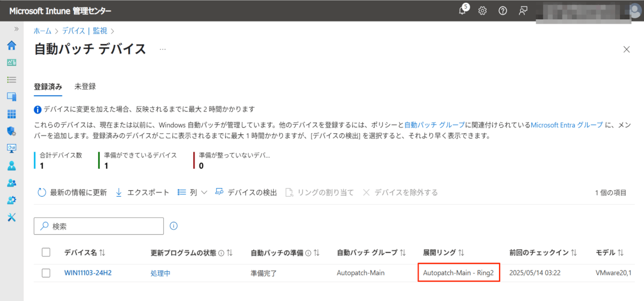The height and width of the screenshot is (301, 644).
Task: Open the notifications bell icon
Action: (463, 10)
